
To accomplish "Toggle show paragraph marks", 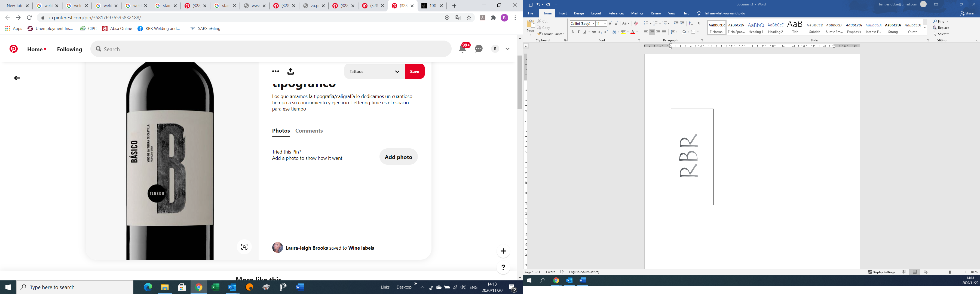I will [699, 24].
